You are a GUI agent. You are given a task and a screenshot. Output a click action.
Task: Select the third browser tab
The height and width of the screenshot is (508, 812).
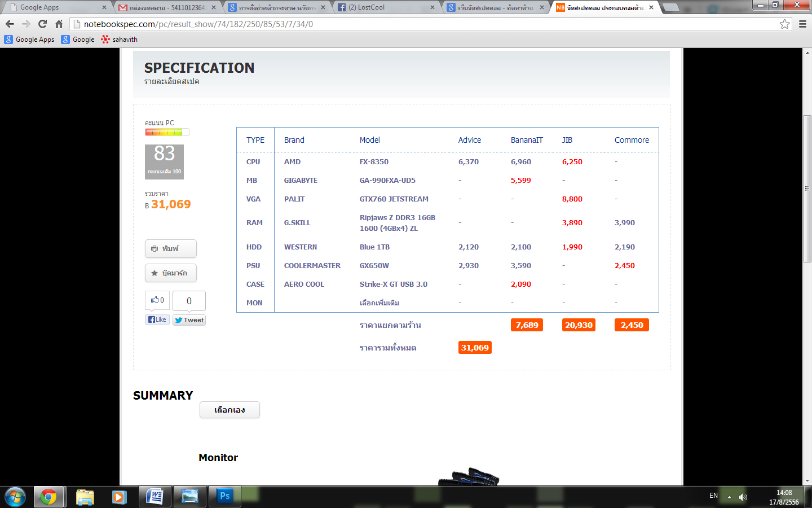coord(277,7)
